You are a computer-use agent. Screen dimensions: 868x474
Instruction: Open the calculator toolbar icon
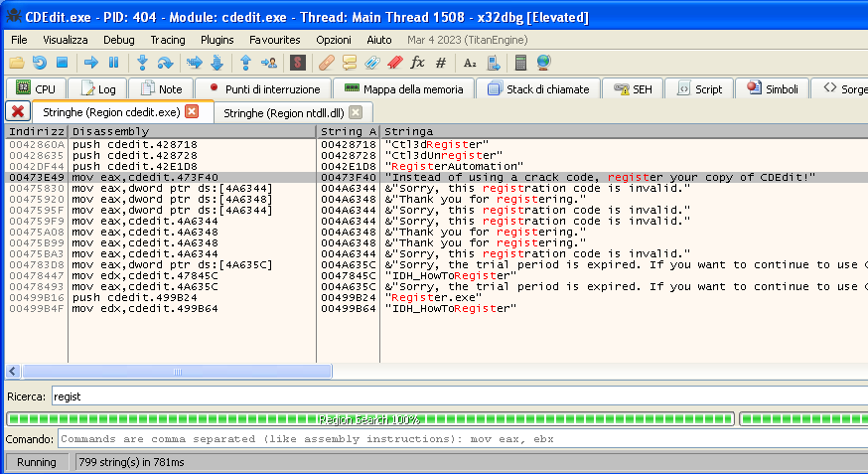(520, 63)
